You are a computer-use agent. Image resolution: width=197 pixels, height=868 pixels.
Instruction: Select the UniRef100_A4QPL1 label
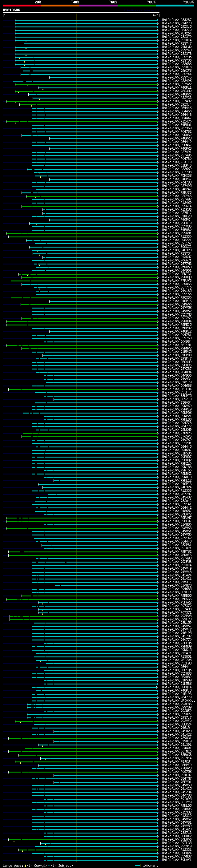point(176,88)
